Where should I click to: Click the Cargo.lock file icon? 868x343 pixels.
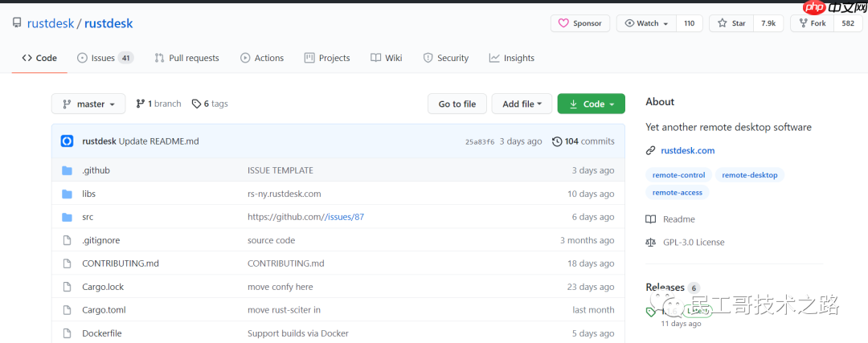(x=67, y=287)
